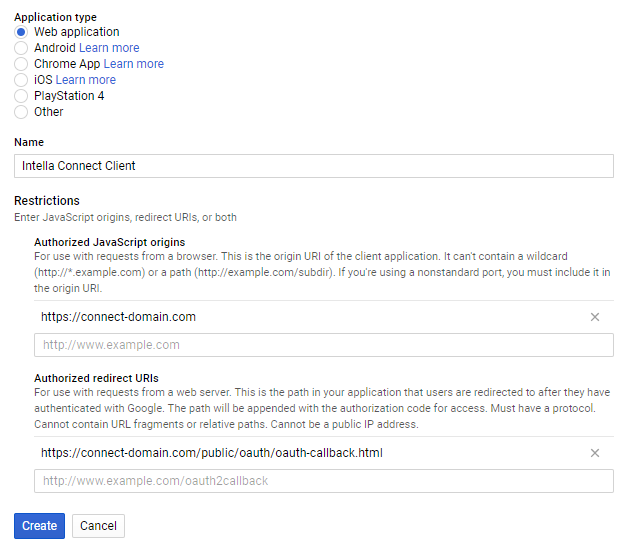Click the oauth-callback.html redirect URI text
The width and height of the screenshot is (631, 554).
(x=211, y=453)
